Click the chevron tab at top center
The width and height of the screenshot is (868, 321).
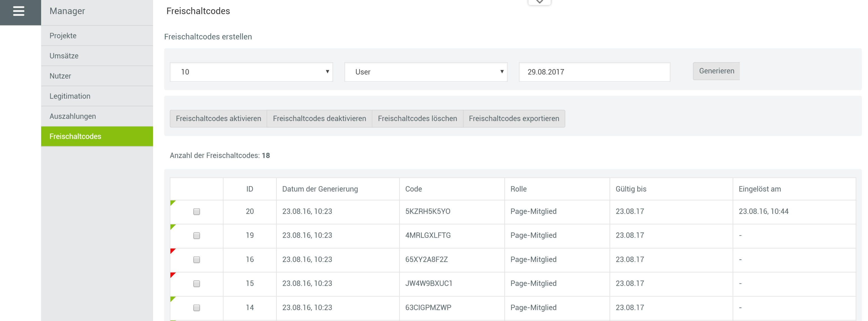click(x=539, y=2)
